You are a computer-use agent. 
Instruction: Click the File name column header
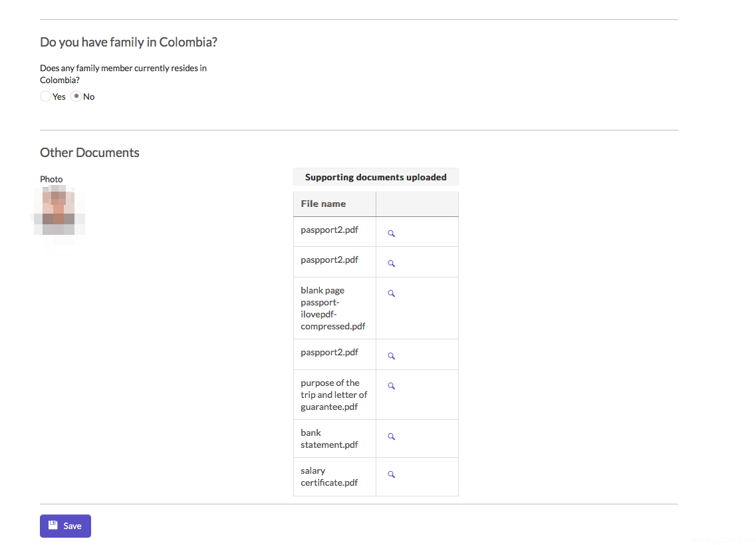pyautogui.click(x=323, y=204)
